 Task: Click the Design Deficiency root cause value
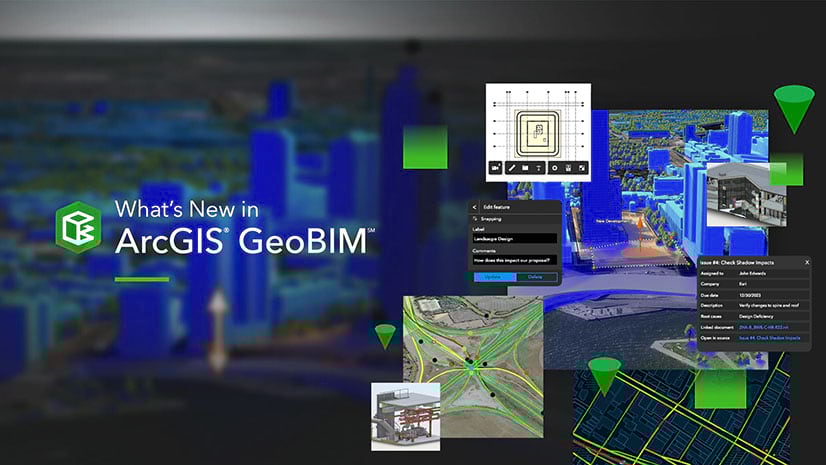(756, 316)
